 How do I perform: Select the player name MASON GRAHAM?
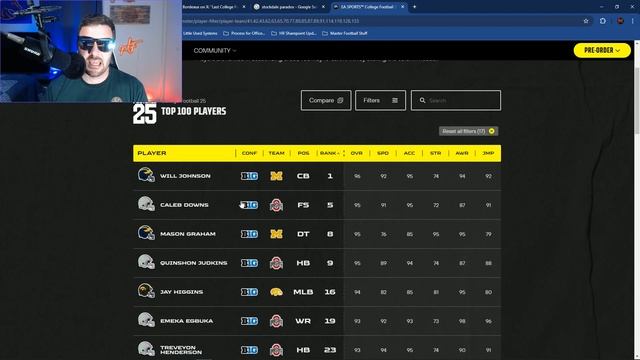click(188, 234)
